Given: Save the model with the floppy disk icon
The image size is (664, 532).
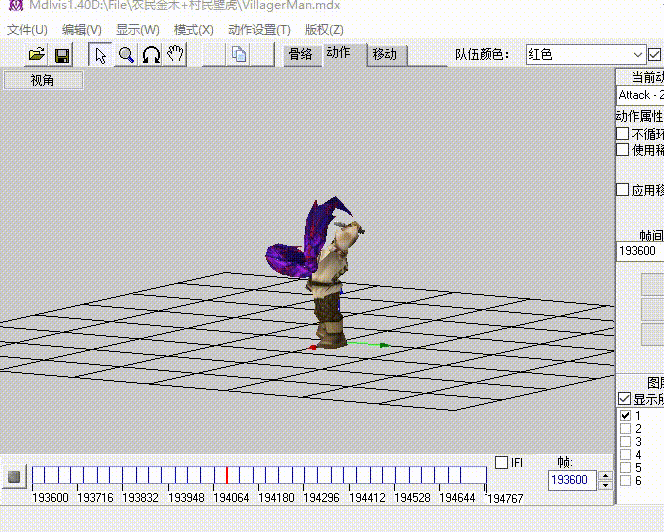Looking at the screenshot, I should point(62,55).
